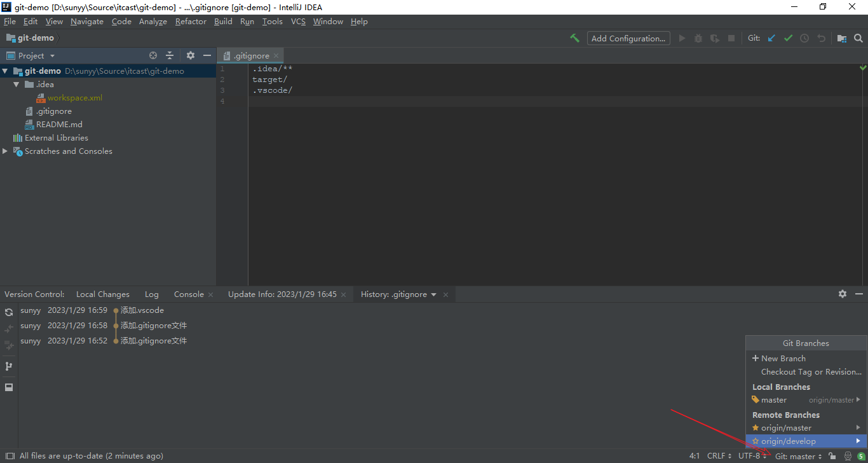The height and width of the screenshot is (463, 868).
Task: Toggle the branch icon in the history toolbar
Action: click(x=9, y=366)
